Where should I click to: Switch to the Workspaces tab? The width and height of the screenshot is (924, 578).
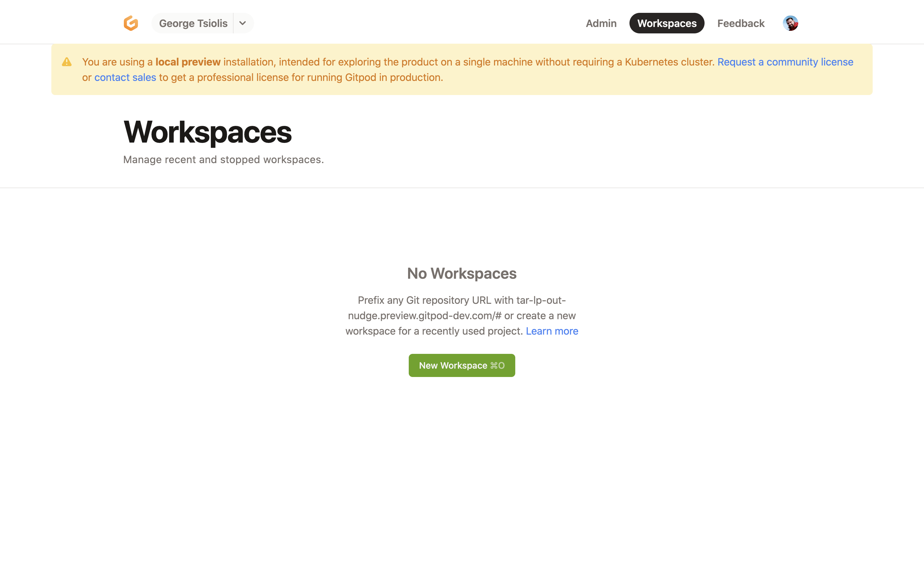click(667, 23)
